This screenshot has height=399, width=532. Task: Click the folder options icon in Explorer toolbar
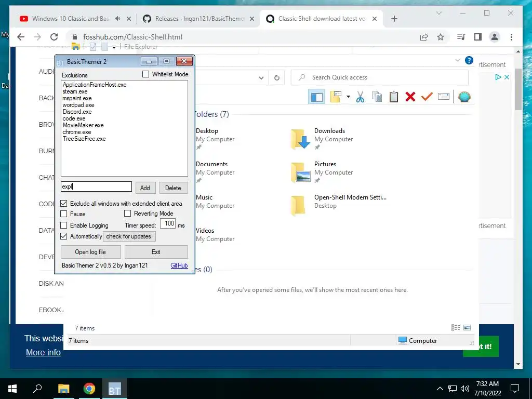point(336,97)
